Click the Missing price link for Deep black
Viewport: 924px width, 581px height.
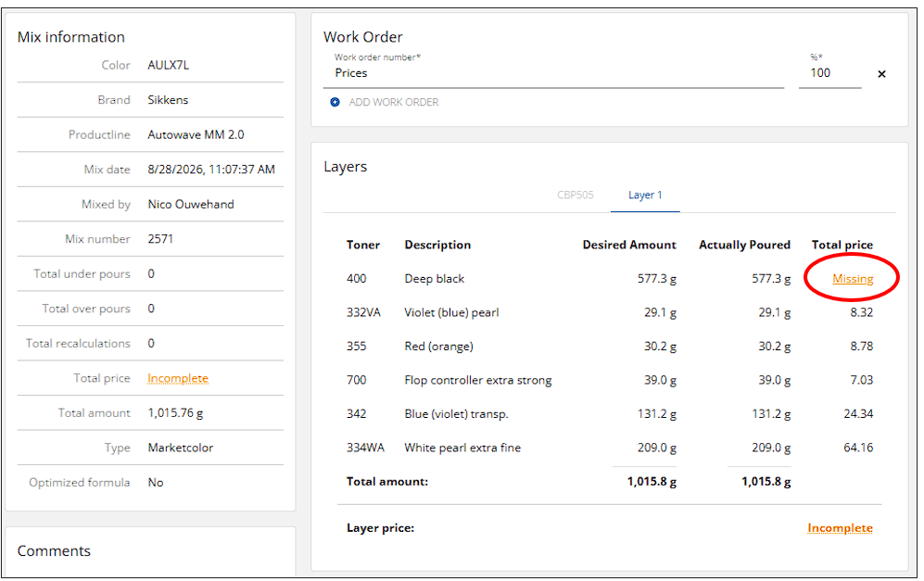[853, 279]
